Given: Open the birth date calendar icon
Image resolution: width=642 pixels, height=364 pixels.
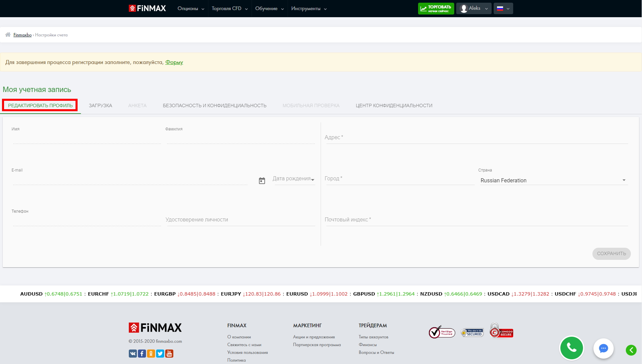Looking at the screenshot, I should (x=262, y=181).
